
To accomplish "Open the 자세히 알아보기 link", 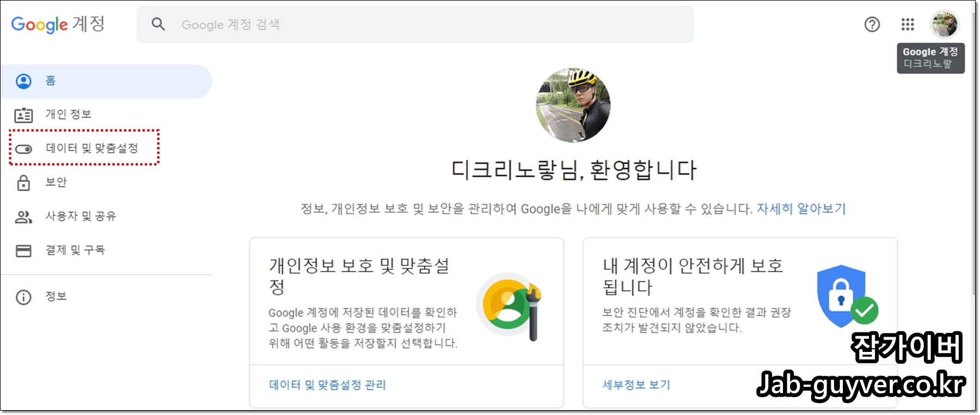I will coord(801,209).
